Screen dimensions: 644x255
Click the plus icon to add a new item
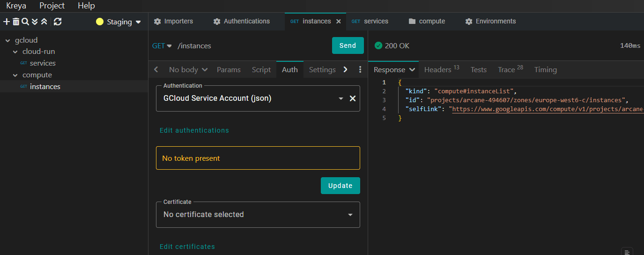7,22
